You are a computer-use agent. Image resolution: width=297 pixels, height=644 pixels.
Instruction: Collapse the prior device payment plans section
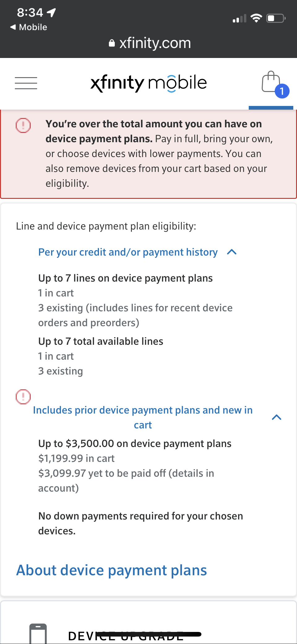277,417
